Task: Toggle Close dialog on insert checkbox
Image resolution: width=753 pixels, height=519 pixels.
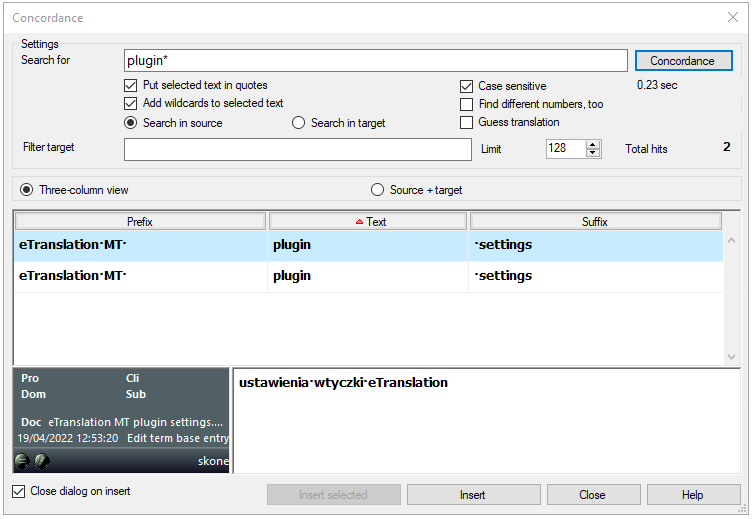Action: (x=19, y=492)
